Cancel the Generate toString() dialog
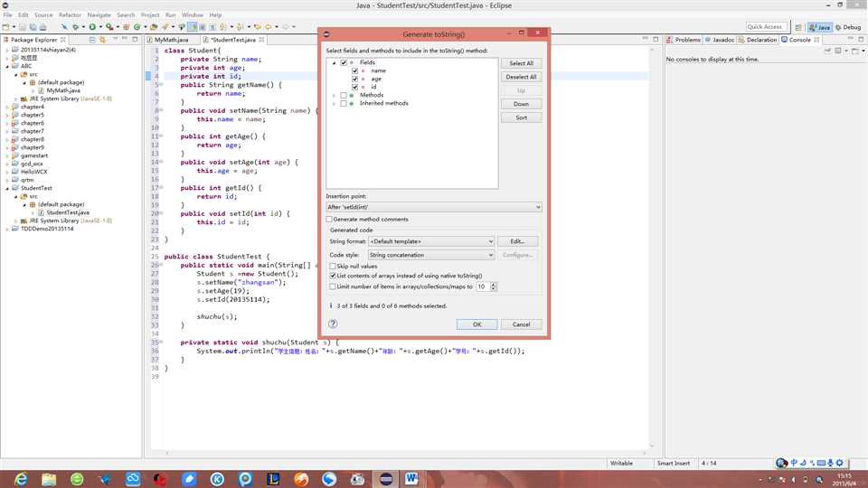 pos(521,324)
